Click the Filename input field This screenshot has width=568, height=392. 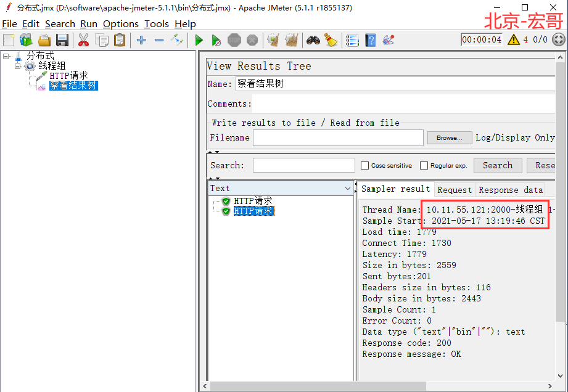click(338, 138)
